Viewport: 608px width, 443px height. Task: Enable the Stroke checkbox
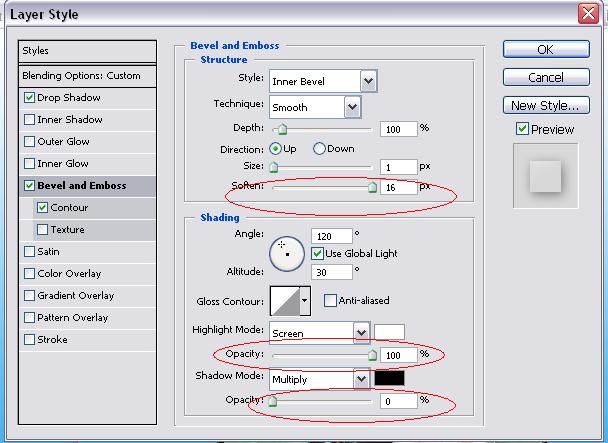click(x=29, y=340)
